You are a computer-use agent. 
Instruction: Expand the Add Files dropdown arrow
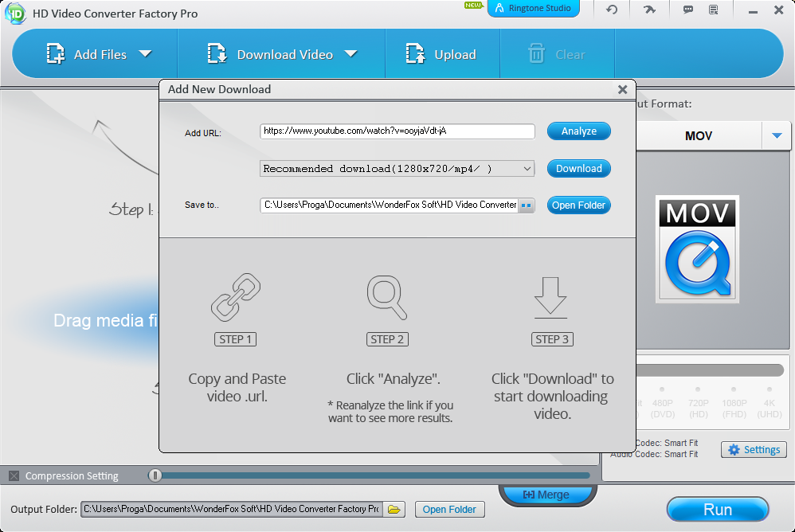click(x=145, y=54)
